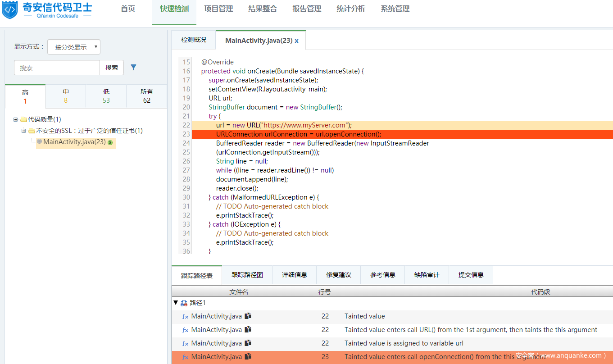Open the 检测概况 overview tab

(x=194, y=40)
